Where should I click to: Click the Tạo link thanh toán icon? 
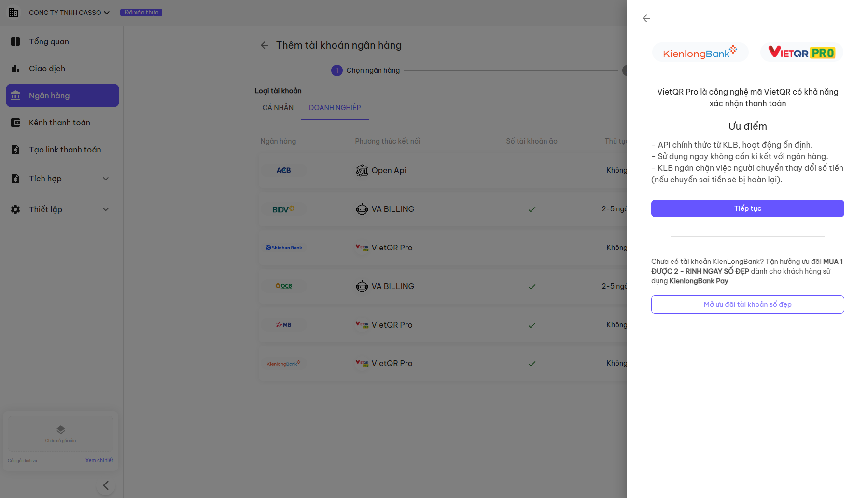pyautogui.click(x=15, y=150)
